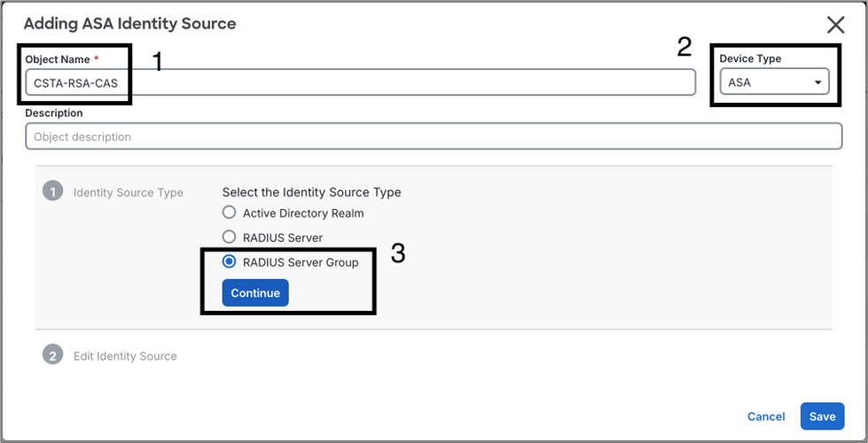The height and width of the screenshot is (443, 868).
Task: Click the red required asterisk by Object Name
Action: [x=97, y=59]
